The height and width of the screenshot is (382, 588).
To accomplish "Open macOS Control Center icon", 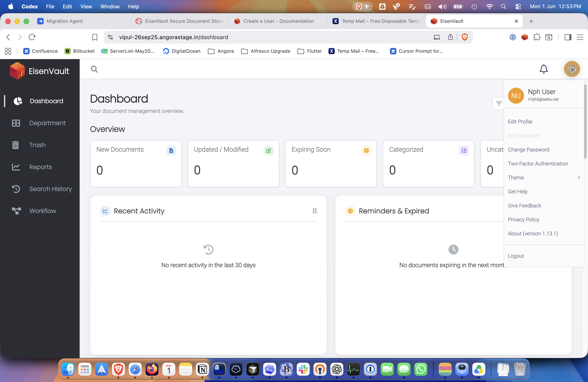I will (518, 7).
